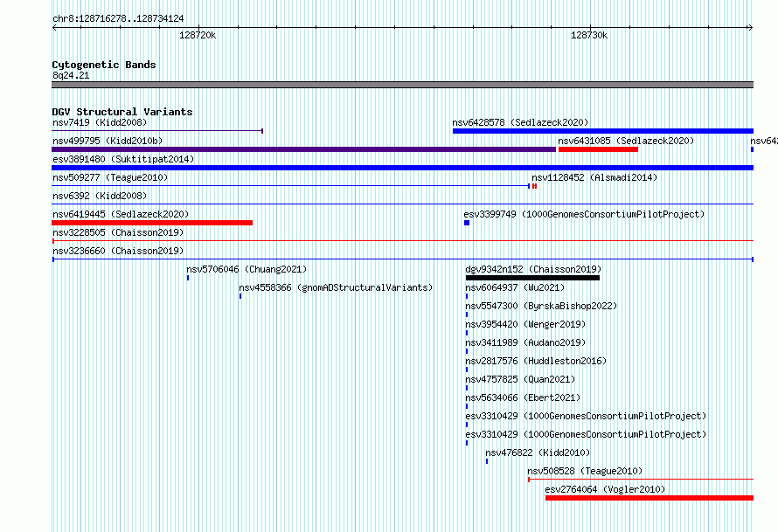
Task: Click the nsv499795 (Kidd2010b) label
Action: [x=108, y=141]
